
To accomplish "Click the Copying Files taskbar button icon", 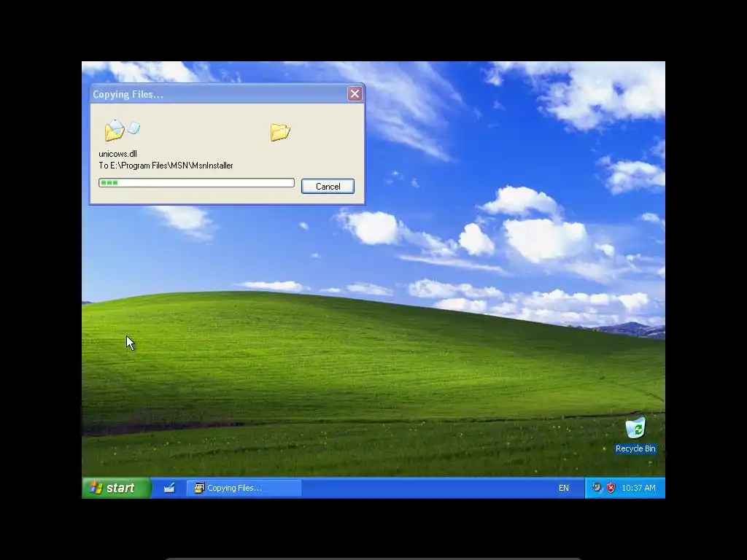I will [199, 488].
